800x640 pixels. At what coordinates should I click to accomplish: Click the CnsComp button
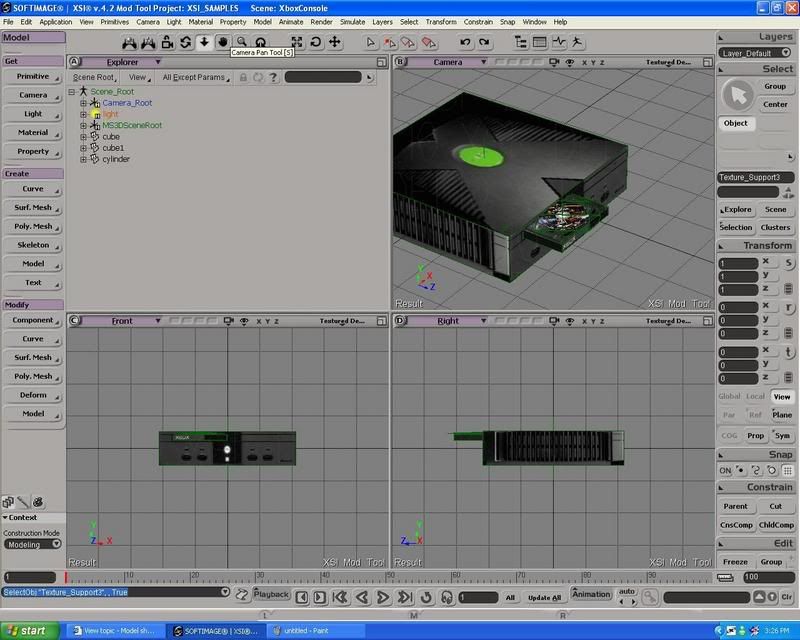click(736, 525)
